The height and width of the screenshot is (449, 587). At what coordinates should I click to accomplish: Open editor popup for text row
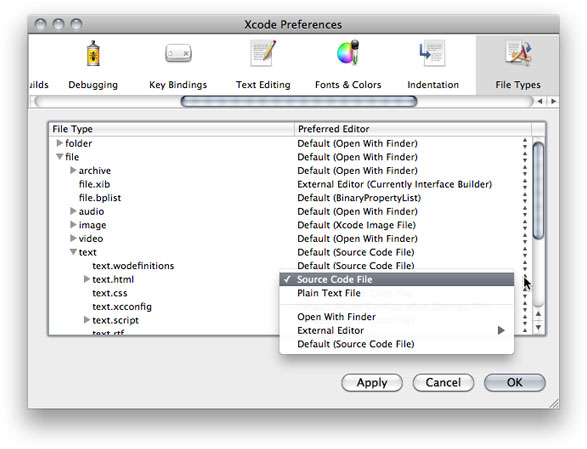[525, 252]
